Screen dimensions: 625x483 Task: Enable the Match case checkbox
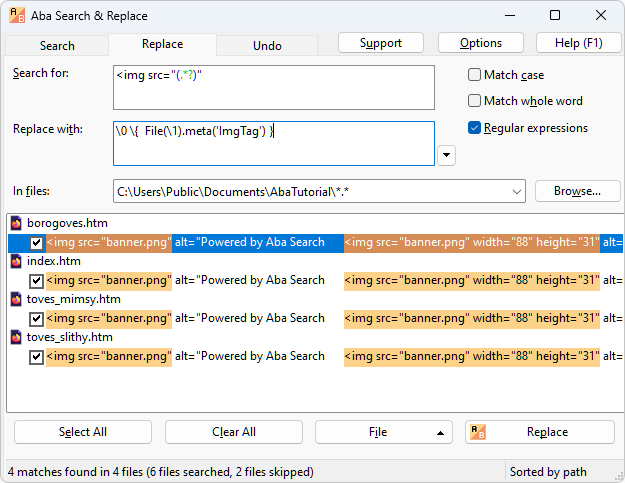coord(475,75)
